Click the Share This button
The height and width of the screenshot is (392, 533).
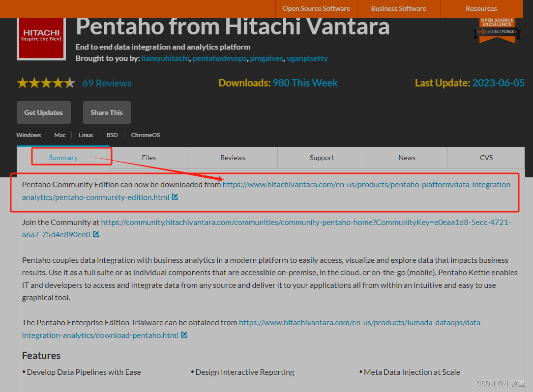(x=107, y=112)
